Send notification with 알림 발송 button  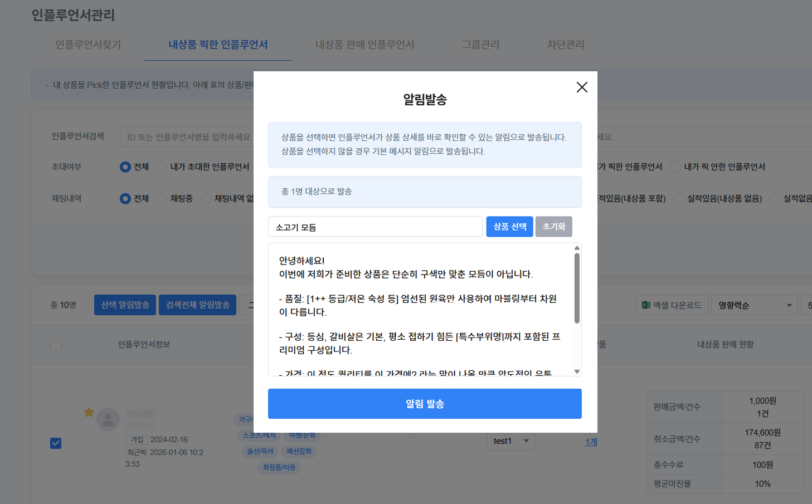point(425,404)
